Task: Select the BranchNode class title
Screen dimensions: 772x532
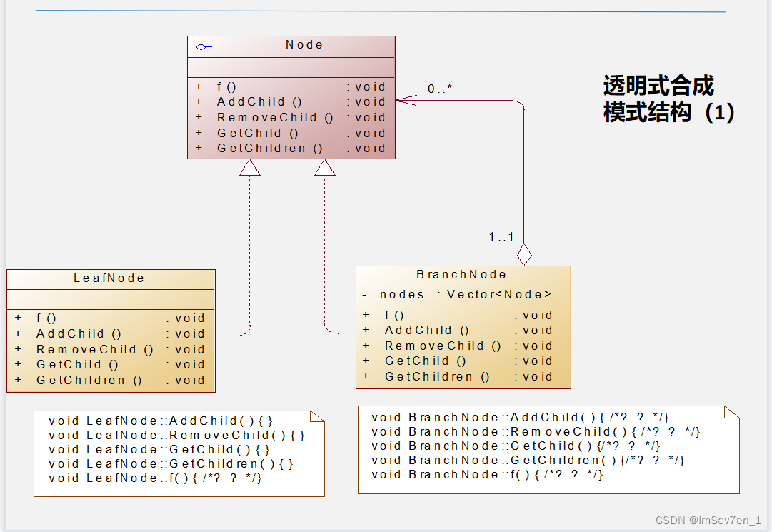Action: [x=461, y=275]
